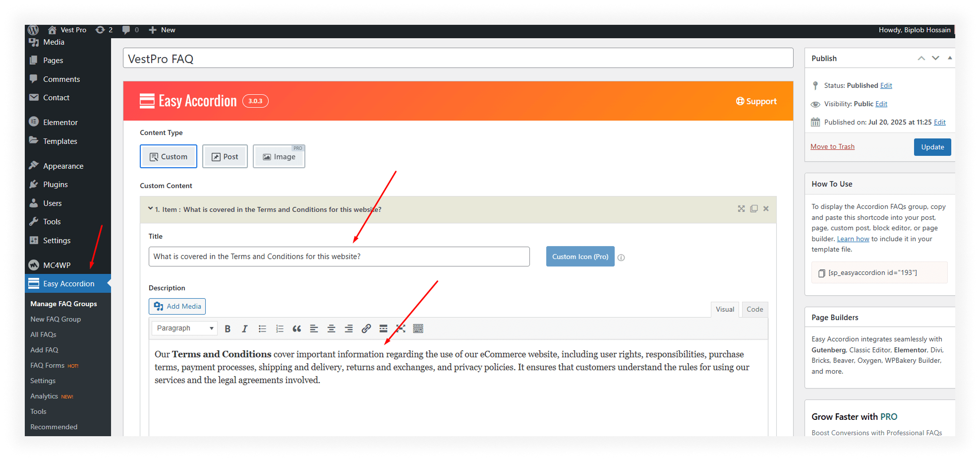Open Easy Accordion Settings submenu

(43, 381)
